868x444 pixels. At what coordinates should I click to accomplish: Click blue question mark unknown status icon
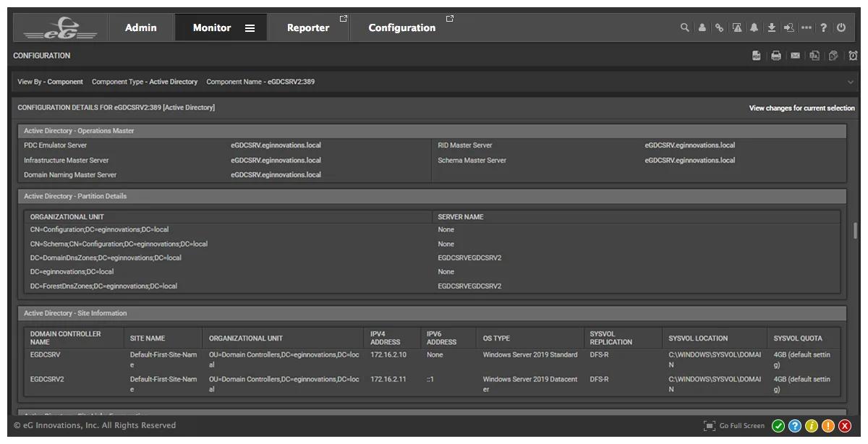tap(795, 426)
